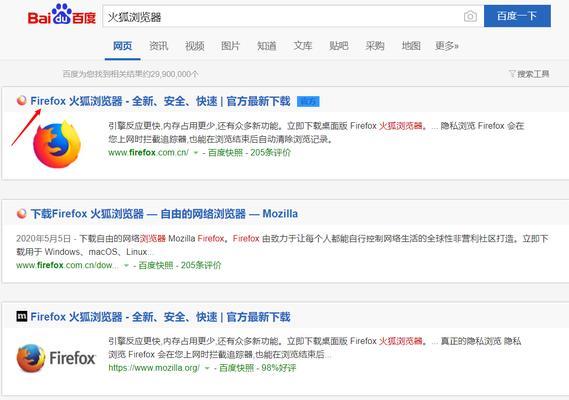This screenshot has height=400, width=569.
Task: Click the red 火狐浏览器 keyword in first snippet
Action: point(401,126)
